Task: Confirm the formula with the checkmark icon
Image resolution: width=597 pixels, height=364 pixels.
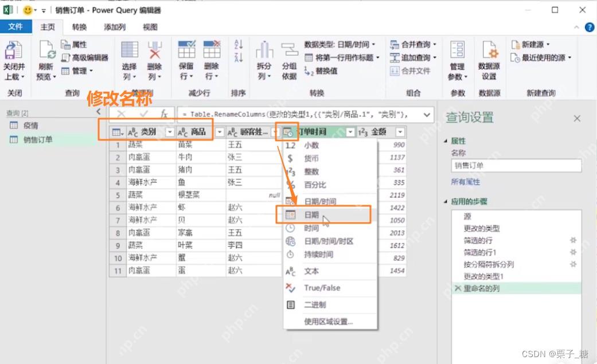Action: 143,114
